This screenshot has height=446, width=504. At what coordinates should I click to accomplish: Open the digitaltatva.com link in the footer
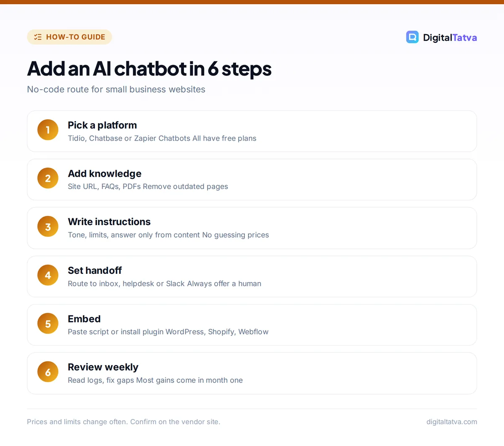[x=451, y=422]
